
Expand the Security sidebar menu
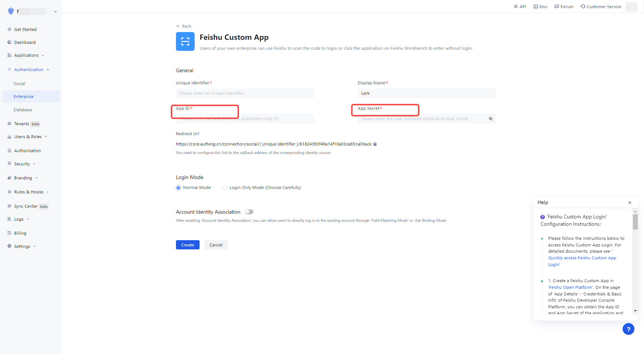coord(22,164)
